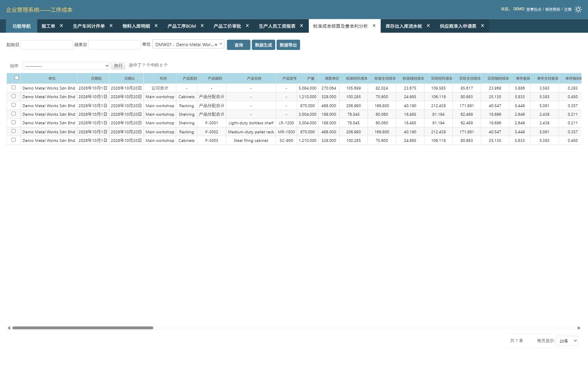Close the 物料入库明细 tab
The width and height of the screenshot is (588, 368).
156,26
